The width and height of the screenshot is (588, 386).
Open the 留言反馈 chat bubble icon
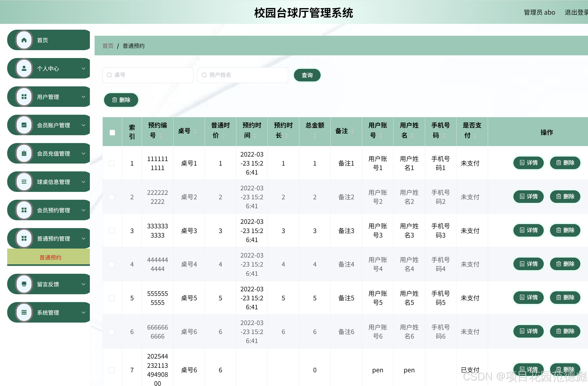[x=24, y=284]
